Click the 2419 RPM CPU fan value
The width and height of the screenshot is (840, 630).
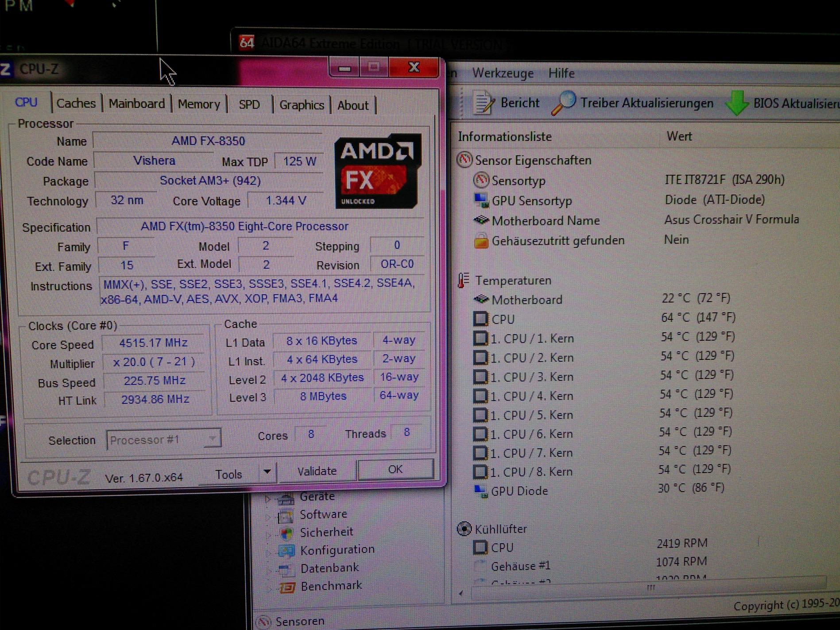click(x=682, y=543)
